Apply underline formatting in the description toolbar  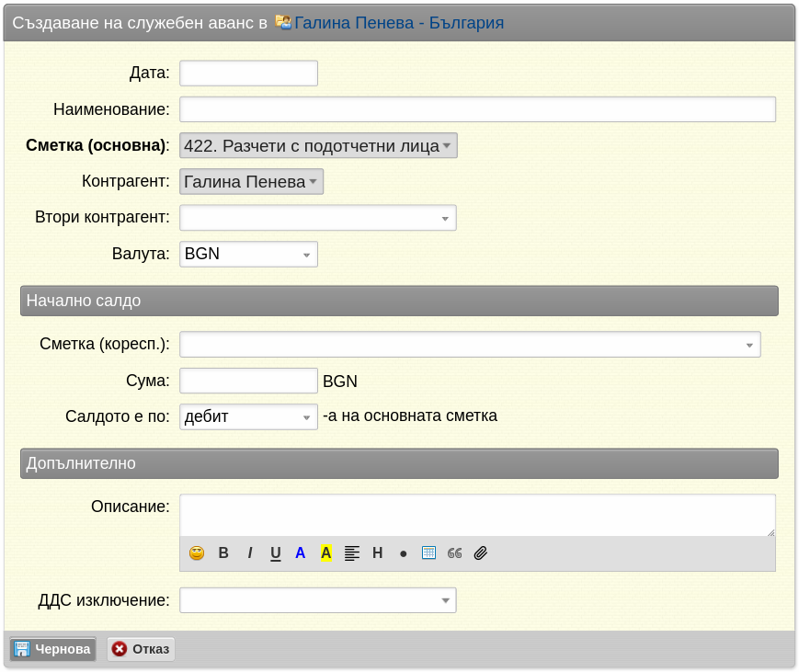(x=275, y=552)
